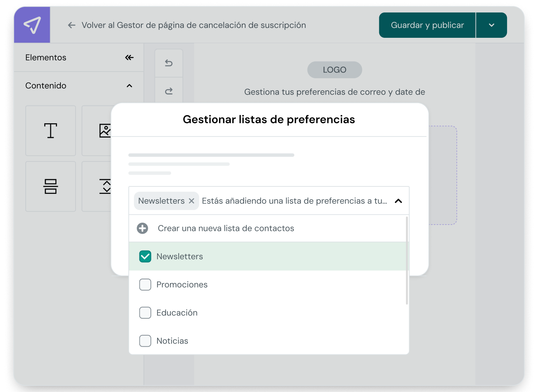Collapse the Elementos sidebar with the double-arrow icon
The image size is (538, 392).
129,57
